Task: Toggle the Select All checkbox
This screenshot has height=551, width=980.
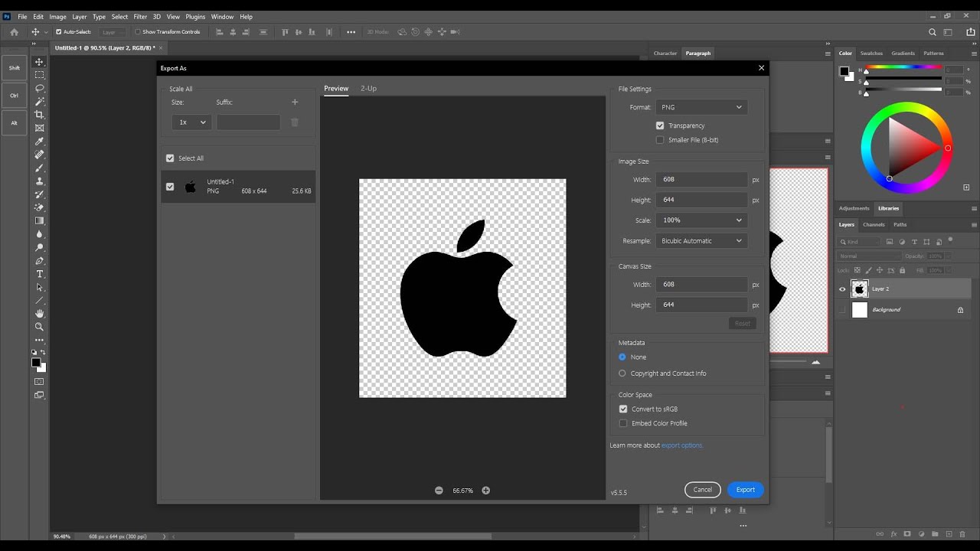Action: [170, 158]
